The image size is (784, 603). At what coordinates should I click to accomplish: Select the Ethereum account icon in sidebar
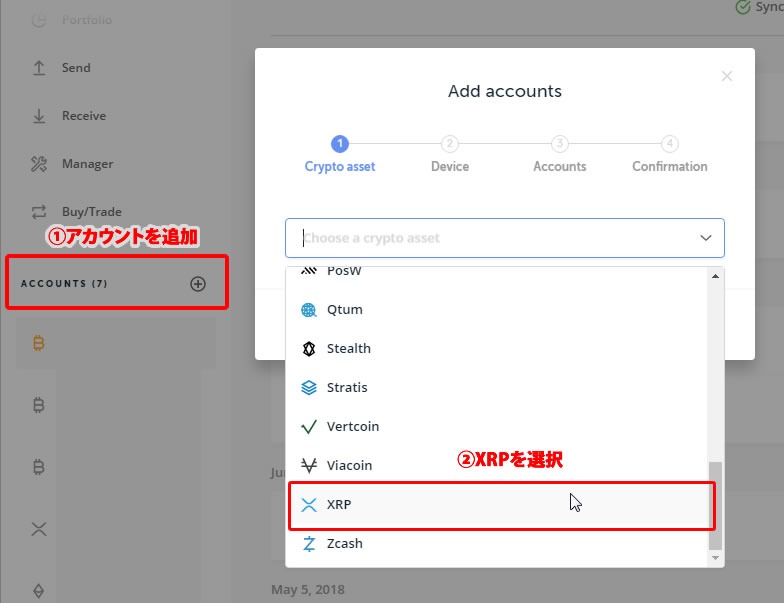click(38, 591)
